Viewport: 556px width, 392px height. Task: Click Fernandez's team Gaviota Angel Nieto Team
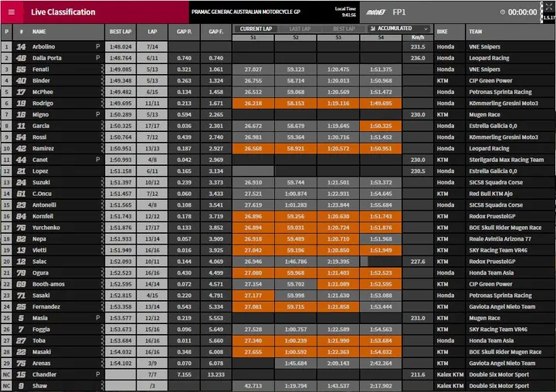tap(502, 306)
